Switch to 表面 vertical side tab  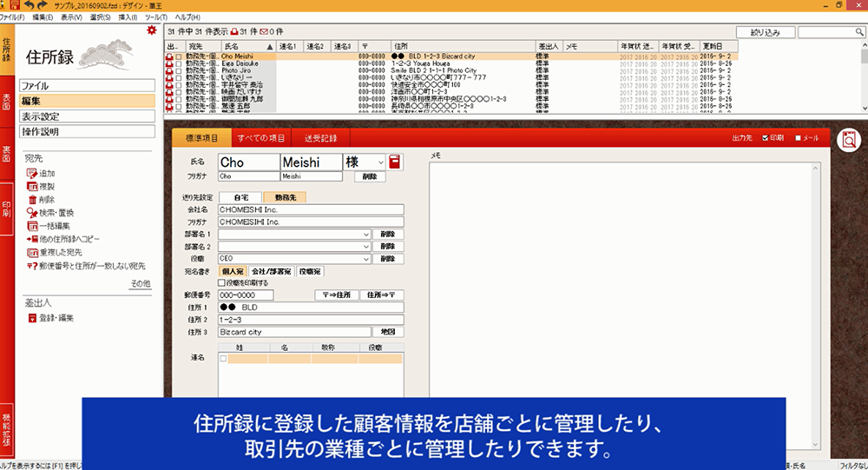[x=7, y=103]
